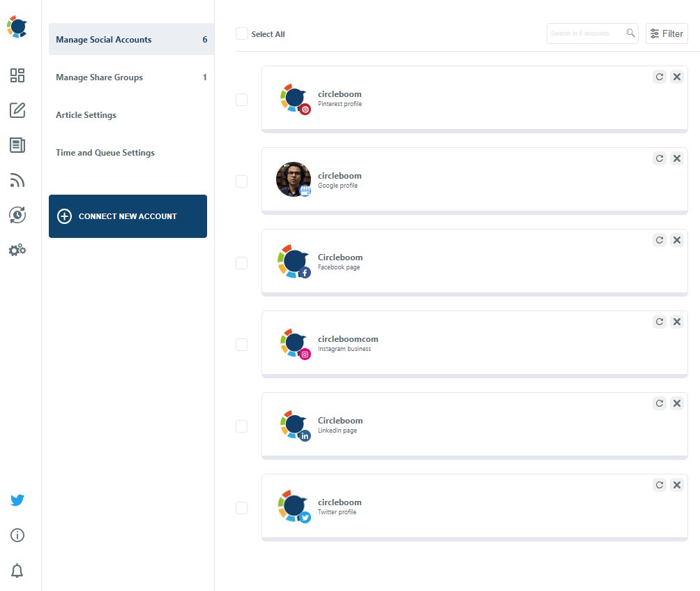The image size is (700, 591).
Task: Open the info icon in sidebar
Action: (x=17, y=535)
